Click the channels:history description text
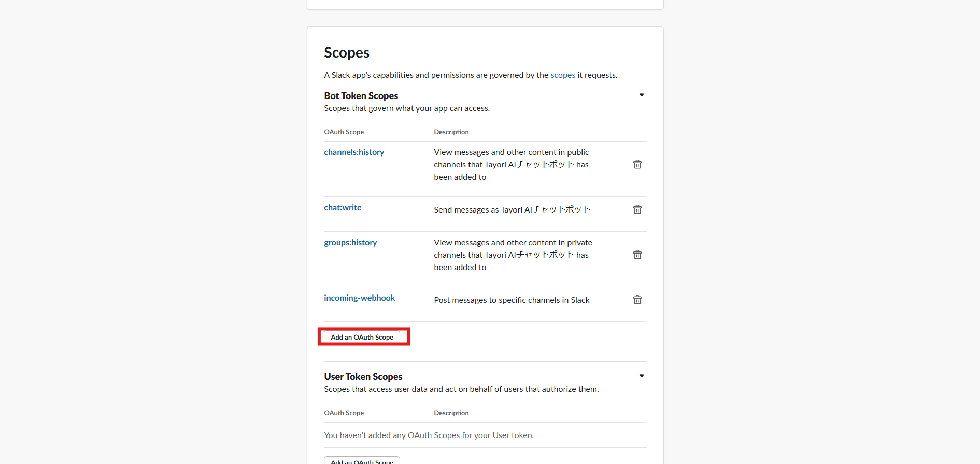Screen dimensions: 980x464 (511, 165)
